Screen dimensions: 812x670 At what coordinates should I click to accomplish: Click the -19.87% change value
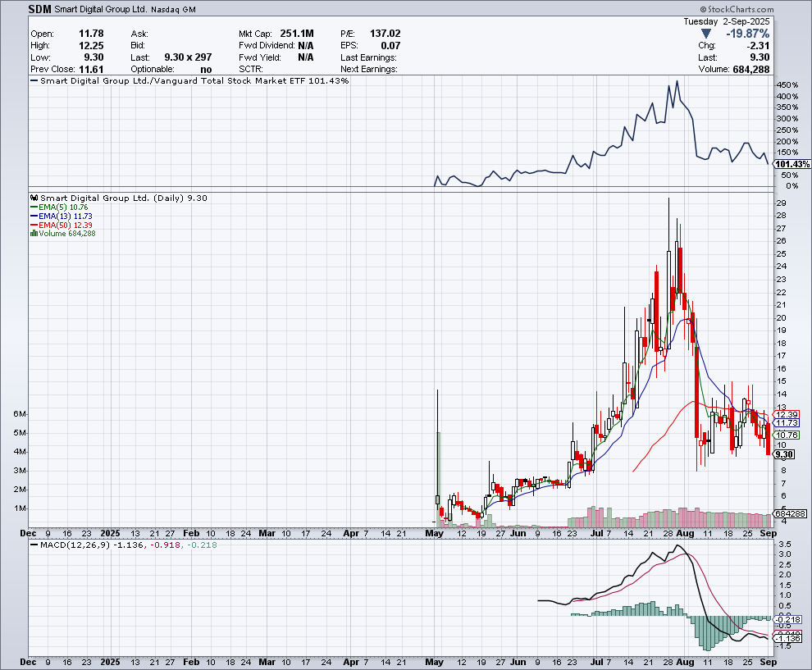tap(747, 34)
